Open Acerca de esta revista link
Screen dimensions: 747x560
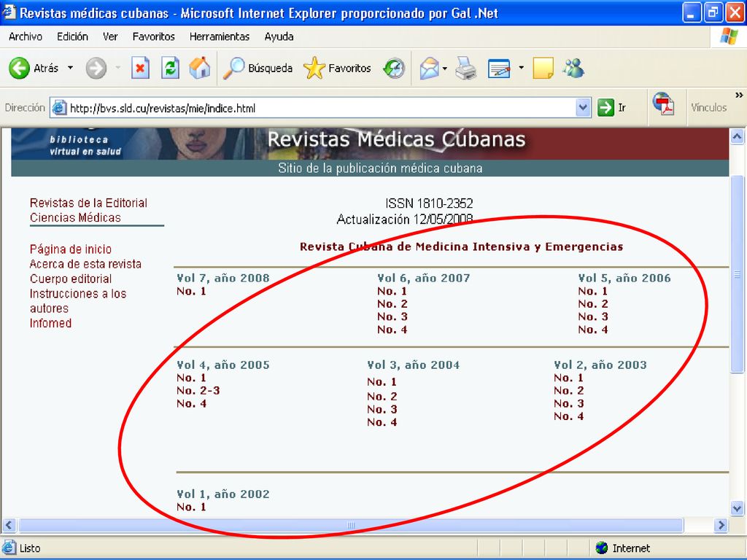[x=86, y=264]
